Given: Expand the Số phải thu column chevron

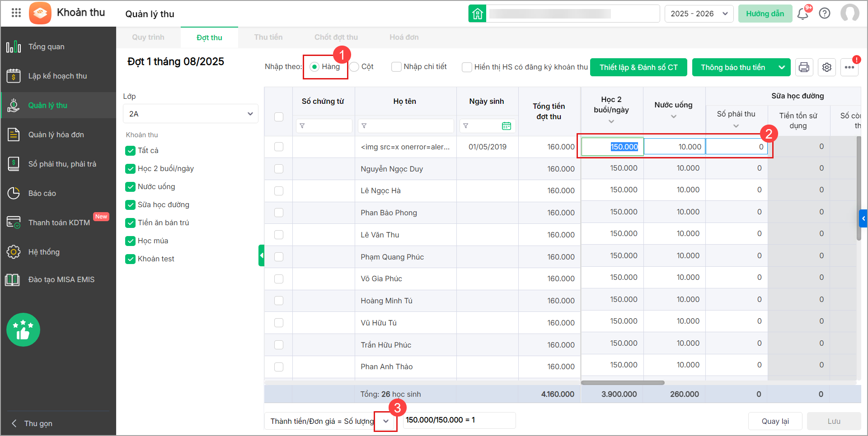Looking at the screenshot, I should (736, 126).
